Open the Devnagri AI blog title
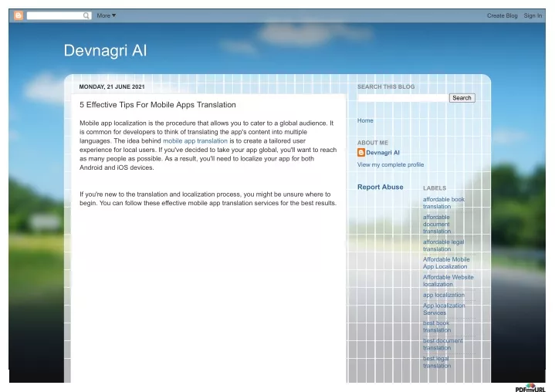The width and height of the screenshot is (555, 392). click(x=105, y=50)
